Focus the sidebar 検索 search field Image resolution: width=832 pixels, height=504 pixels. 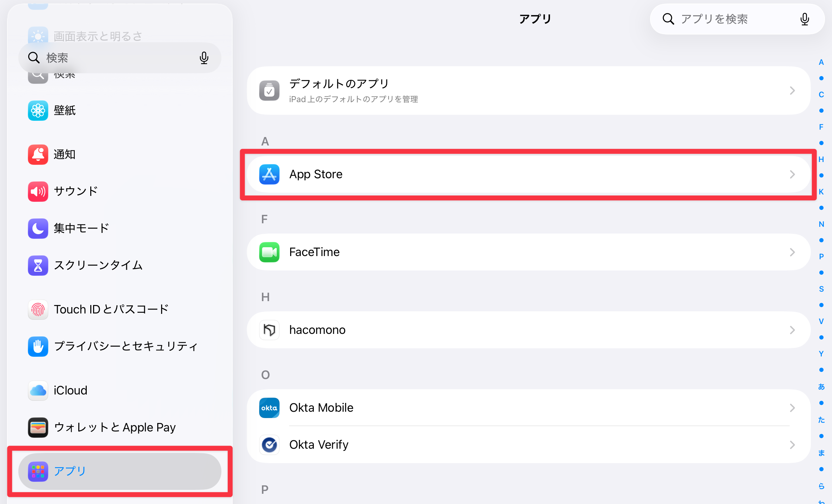point(120,58)
